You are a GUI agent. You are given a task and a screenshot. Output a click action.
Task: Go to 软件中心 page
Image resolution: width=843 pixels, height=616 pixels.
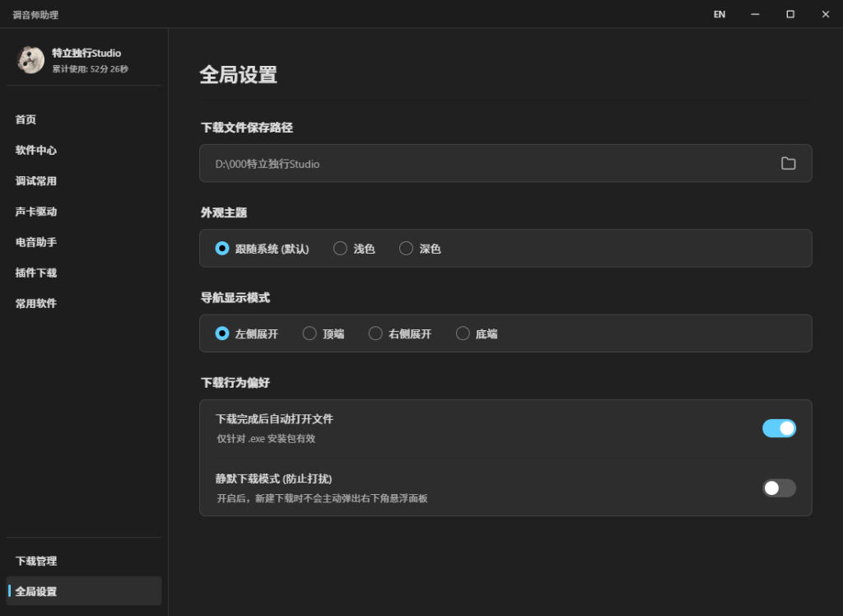[36, 150]
